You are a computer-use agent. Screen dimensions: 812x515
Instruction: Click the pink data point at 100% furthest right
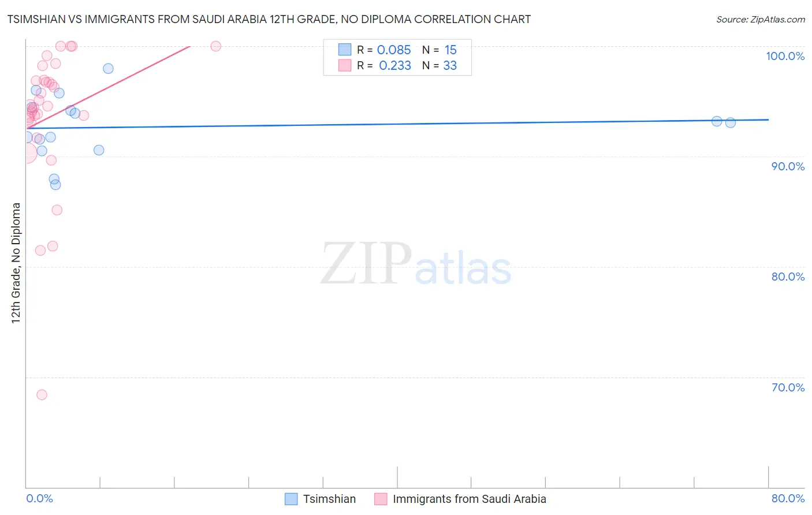tap(216, 46)
